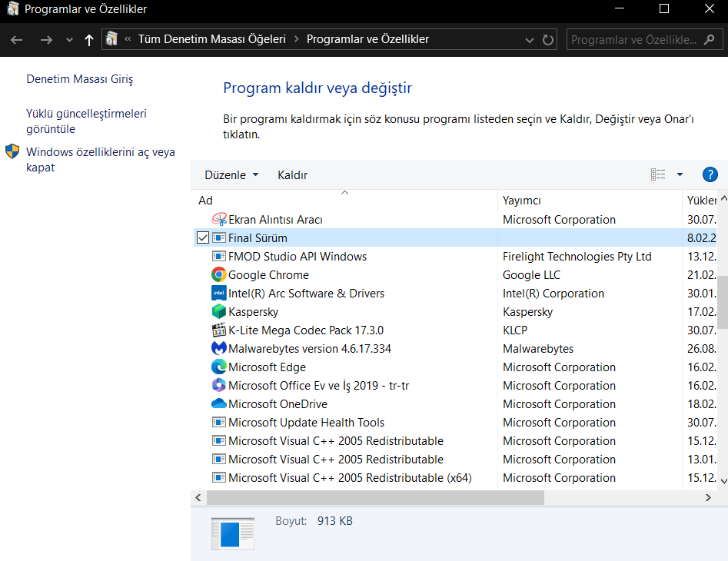
Task: Click the shield icon beside Windows özellikleri
Action: pos(12,151)
